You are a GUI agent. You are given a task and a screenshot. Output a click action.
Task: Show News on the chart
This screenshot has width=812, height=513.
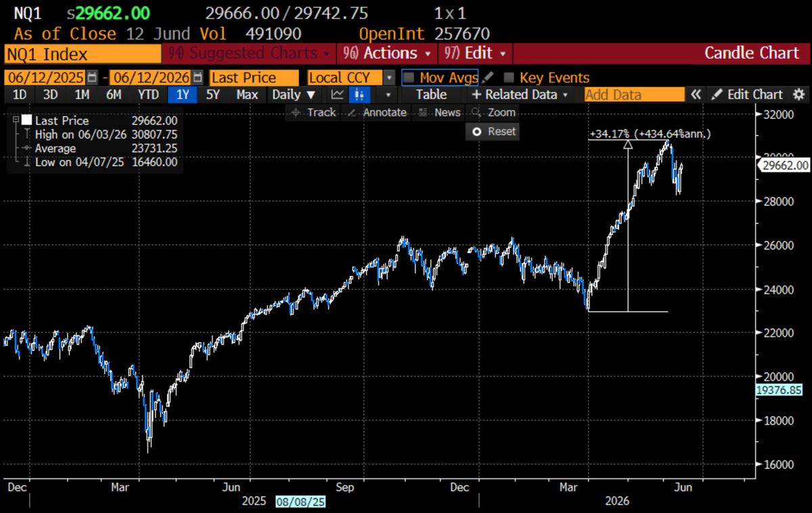[440, 112]
